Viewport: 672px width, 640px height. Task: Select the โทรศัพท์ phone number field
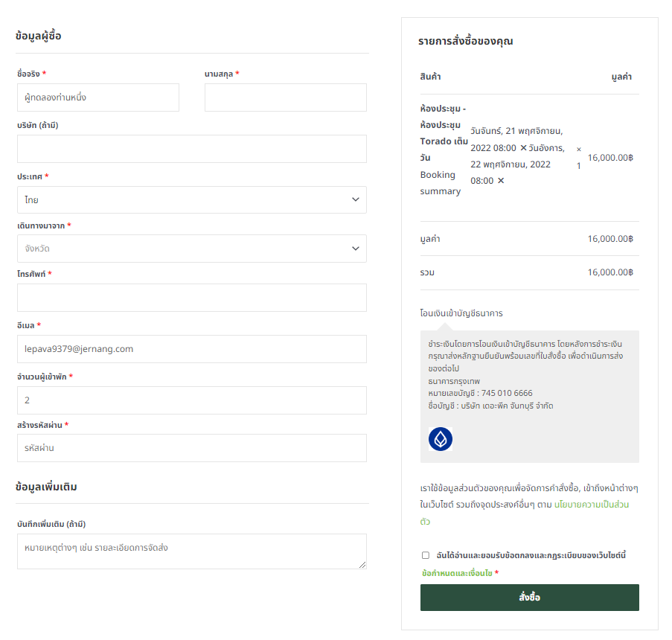pos(191,298)
